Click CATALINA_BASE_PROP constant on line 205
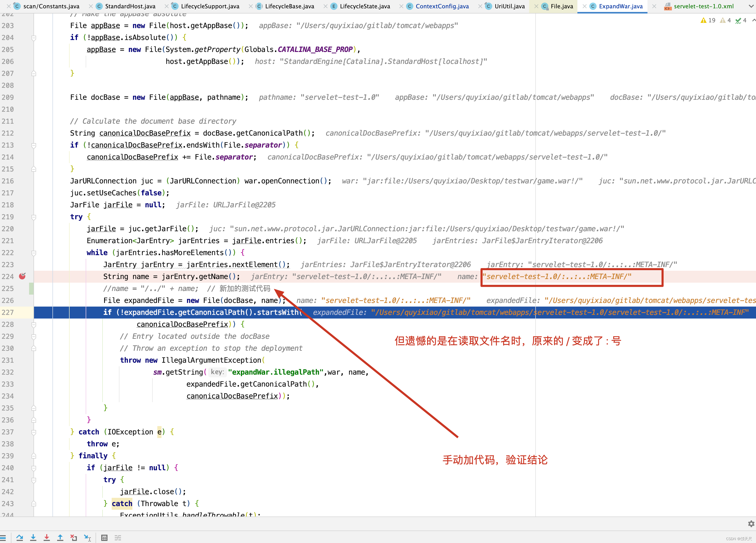The image size is (756, 543). tap(315, 50)
